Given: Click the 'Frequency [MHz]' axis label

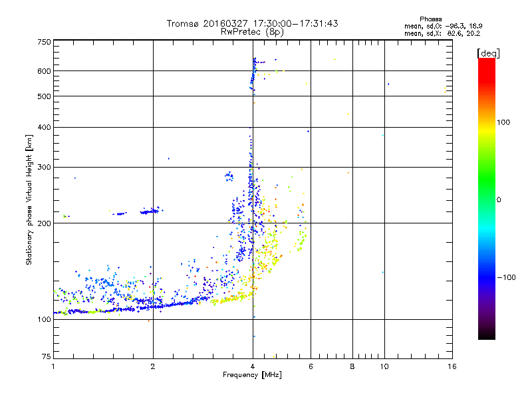Looking at the screenshot, I should coord(252,375).
